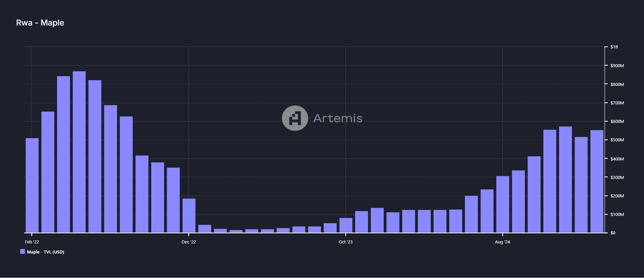Click the Oct '23 x-axis label
644x278 pixels.
(x=345, y=242)
